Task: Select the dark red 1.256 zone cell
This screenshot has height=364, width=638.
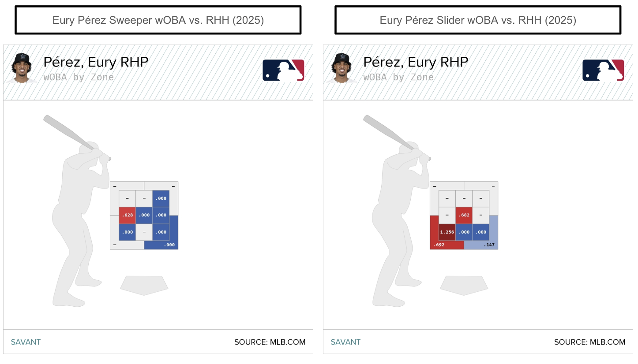Action: [x=447, y=232]
